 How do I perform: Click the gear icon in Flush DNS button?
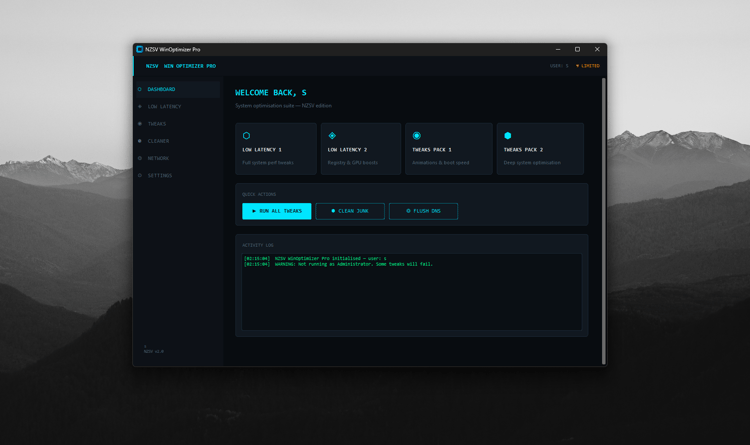[408, 211]
